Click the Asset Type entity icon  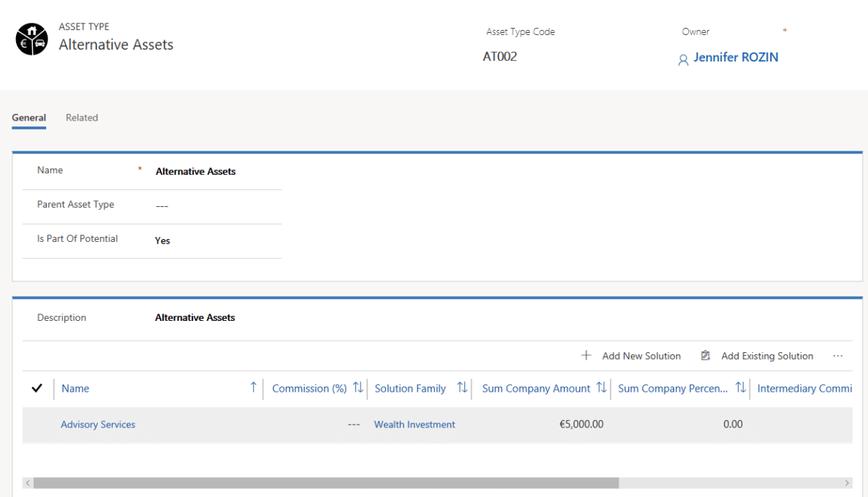click(31, 39)
